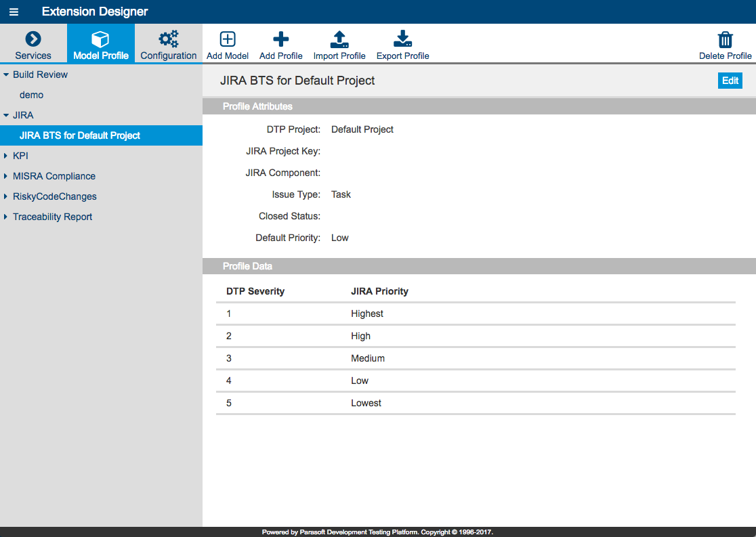
Task: Click the Add Model label
Action: point(228,56)
